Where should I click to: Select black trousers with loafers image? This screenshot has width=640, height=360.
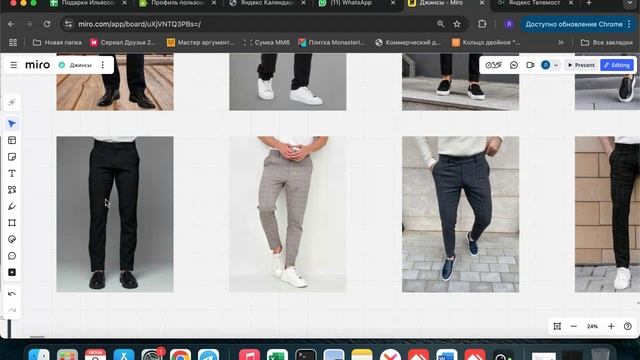[115, 214]
